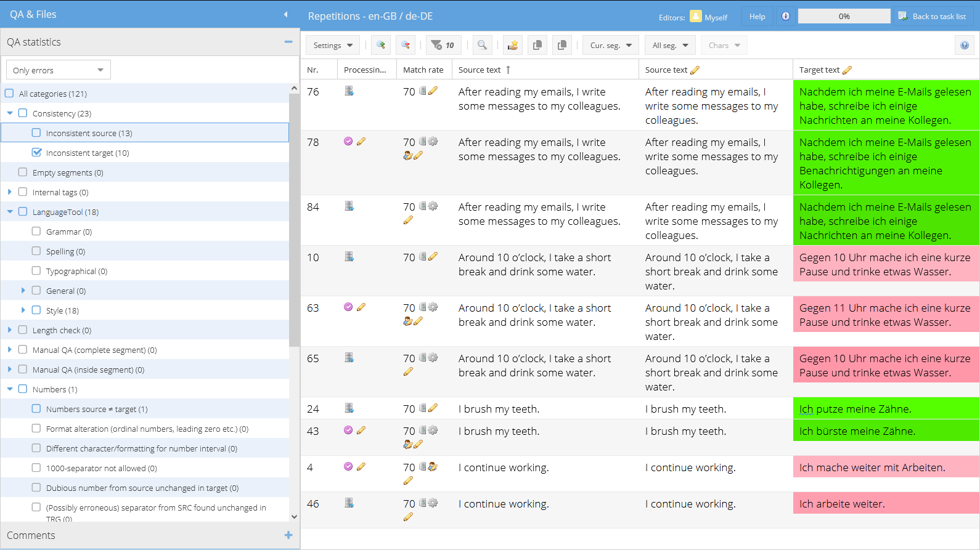Click green target cell of segment 76
The height and width of the screenshot is (550, 980).
(886, 105)
